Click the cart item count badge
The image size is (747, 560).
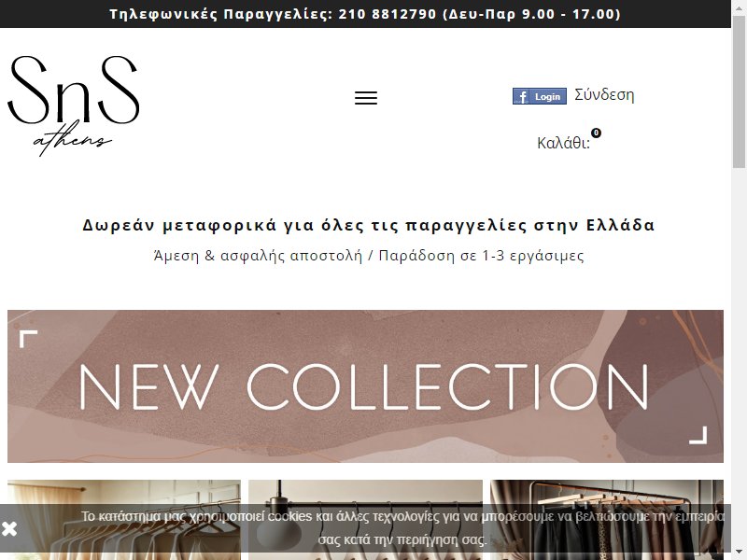point(596,133)
